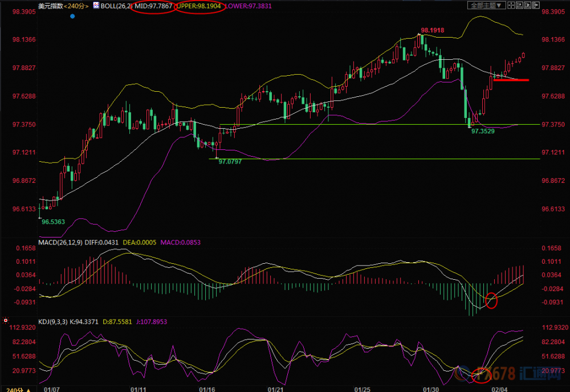The height and width of the screenshot is (392, 570).
Task: Click the 98.1918 high price marker
Action: (x=432, y=30)
